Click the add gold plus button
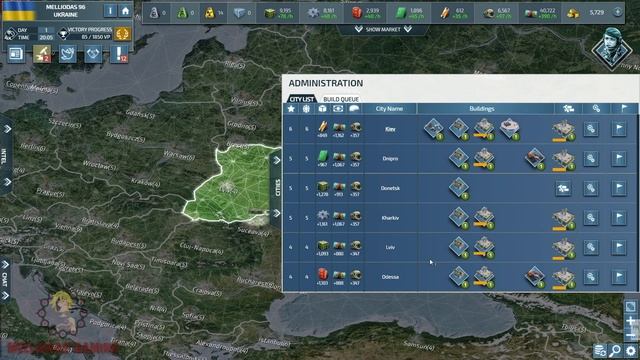The height and width of the screenshot is (360, 640). click(x=618, y=12)
